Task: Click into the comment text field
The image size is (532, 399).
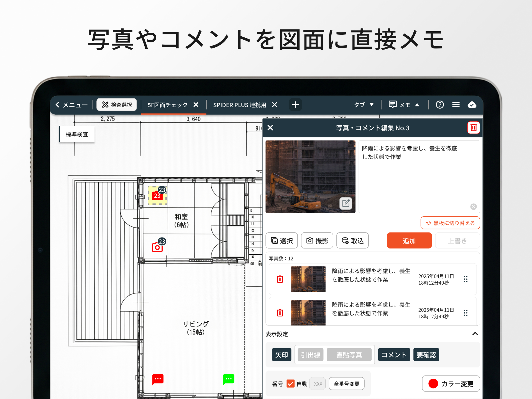Action: 419,177
